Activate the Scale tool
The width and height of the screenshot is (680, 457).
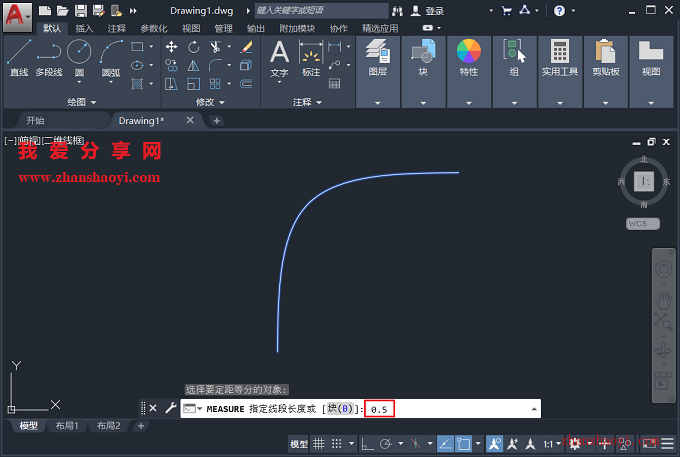click(193, 84)
